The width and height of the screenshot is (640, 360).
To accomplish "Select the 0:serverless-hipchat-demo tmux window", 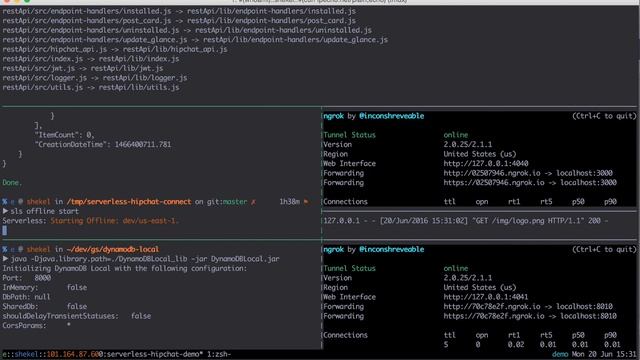I will pyautogui.click(x=151, y=354).
